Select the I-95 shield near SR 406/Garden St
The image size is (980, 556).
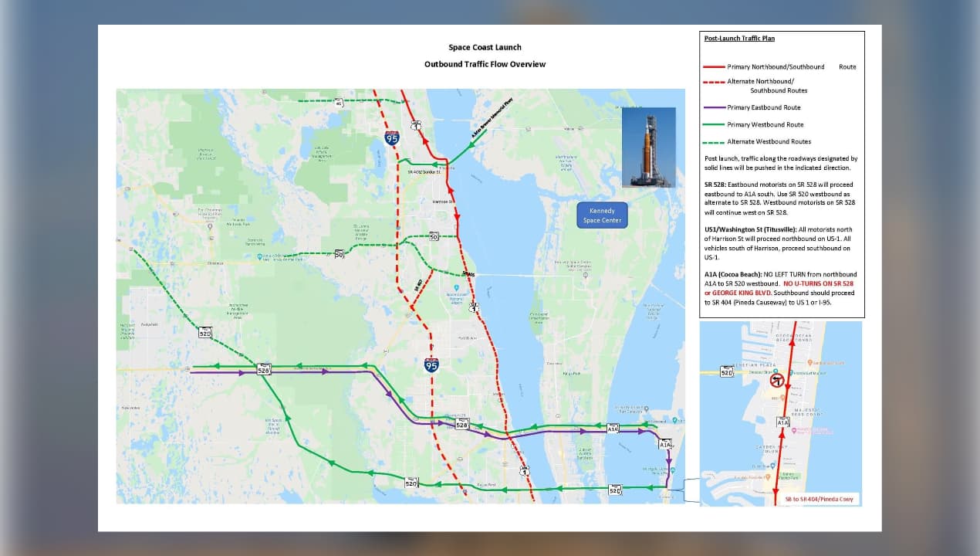click(x=392, y=138)
